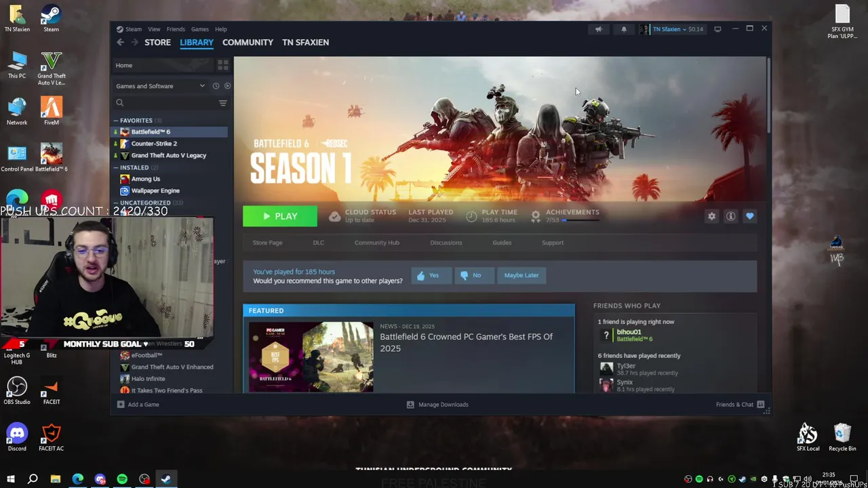Open Steam notifications bell icon
The image size is (868, 488).
tap(624, 29)
